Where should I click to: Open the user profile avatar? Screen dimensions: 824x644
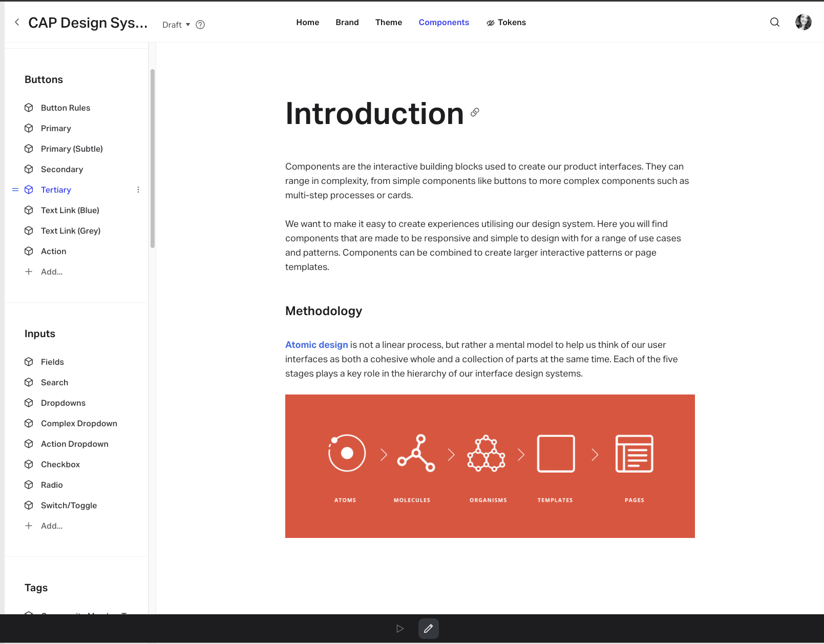(803, 22)
